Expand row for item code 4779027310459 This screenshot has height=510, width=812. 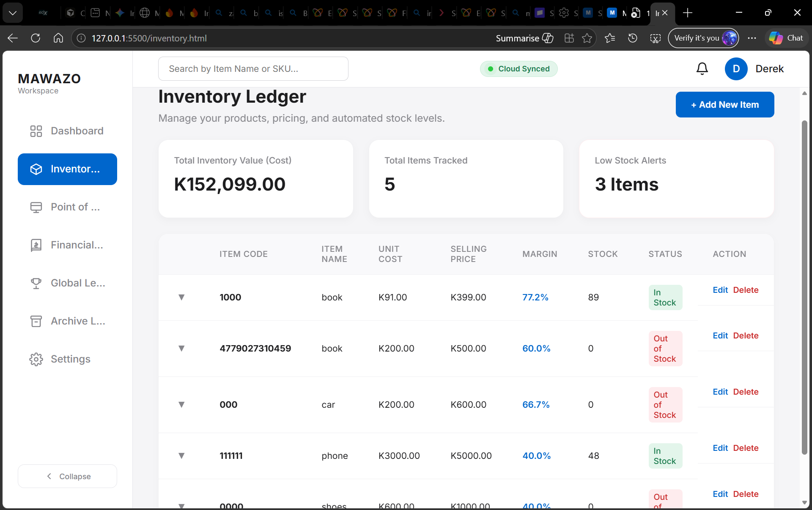(181, 349)
